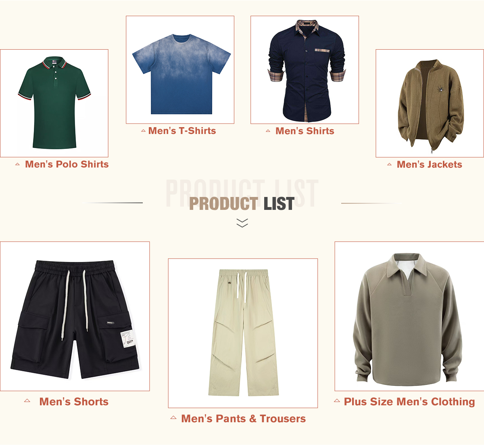Visit the Men's Shorts category link
This screenshot has height=448, width=484.
74,402
